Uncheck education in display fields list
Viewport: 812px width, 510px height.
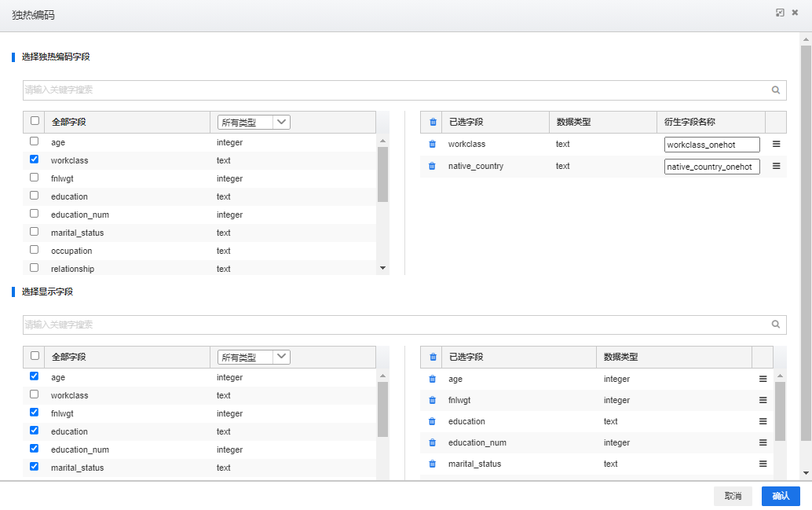tap(35, 430)
